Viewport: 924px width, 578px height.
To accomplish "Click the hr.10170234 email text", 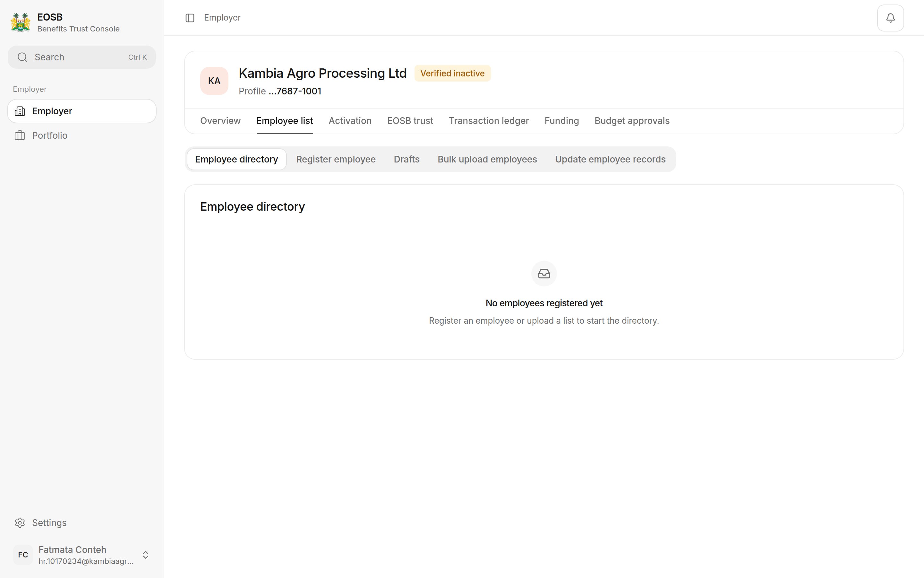I will [x=86, y=561].
